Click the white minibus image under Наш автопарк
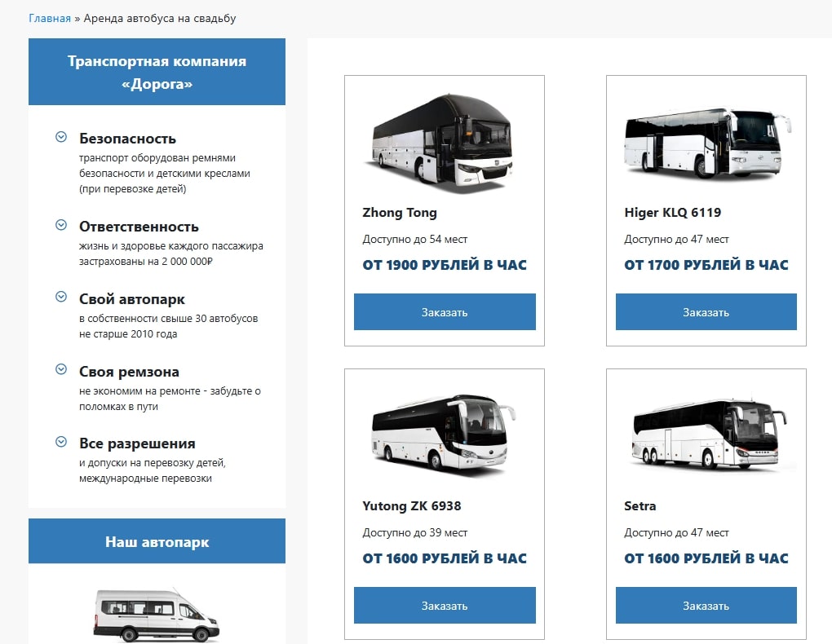This screenshot has width=832, height=644. pyautogui.click(x=157, y=615)
